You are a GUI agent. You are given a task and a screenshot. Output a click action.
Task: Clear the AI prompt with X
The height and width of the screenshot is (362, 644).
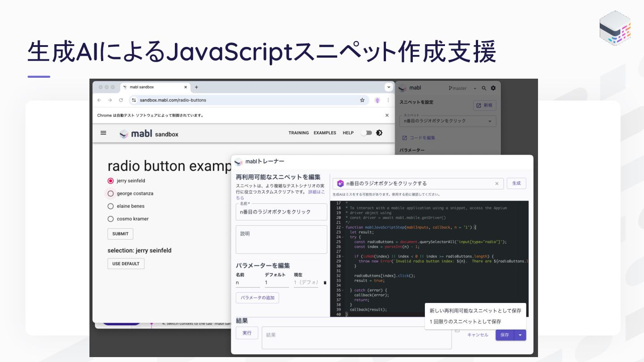[496, 183]
